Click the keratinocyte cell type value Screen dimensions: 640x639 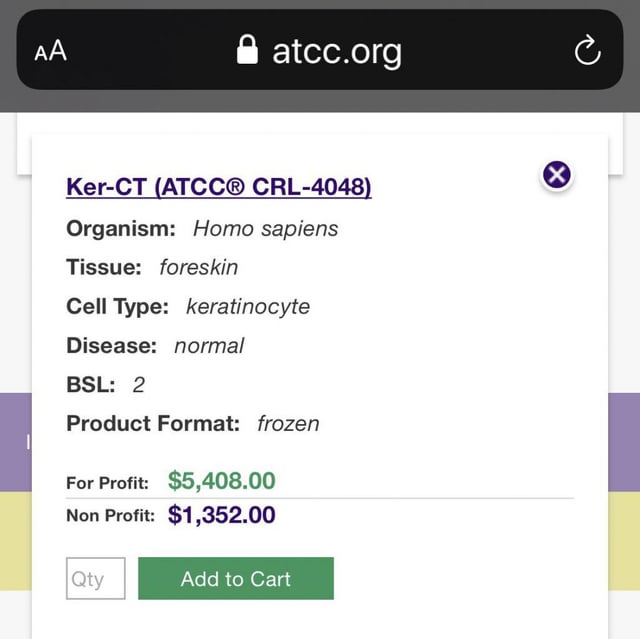pos(248,306)
